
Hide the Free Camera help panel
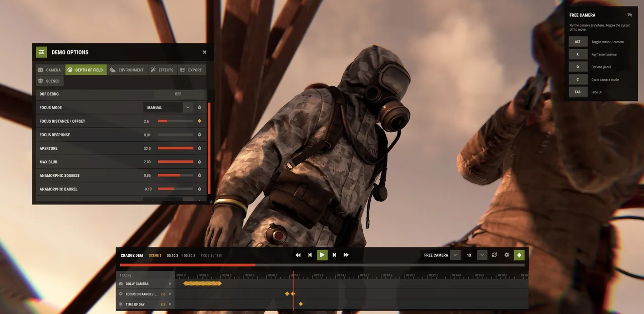click(630, 15)
